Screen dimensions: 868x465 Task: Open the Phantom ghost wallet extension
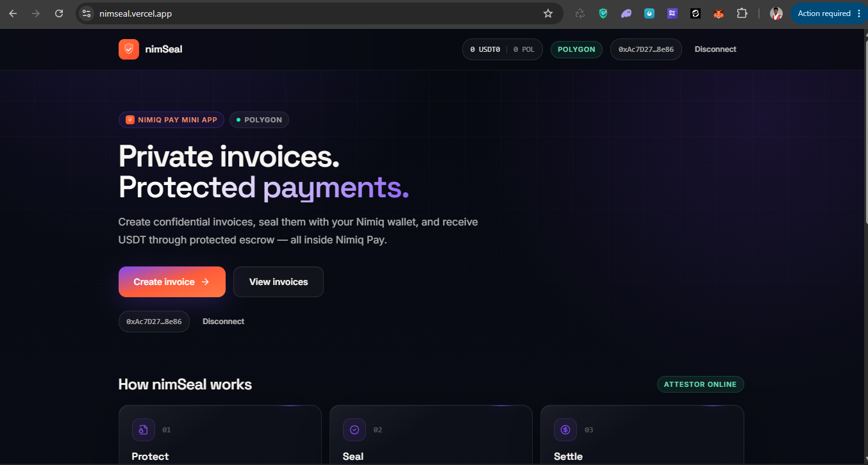(x=626, y=13)
